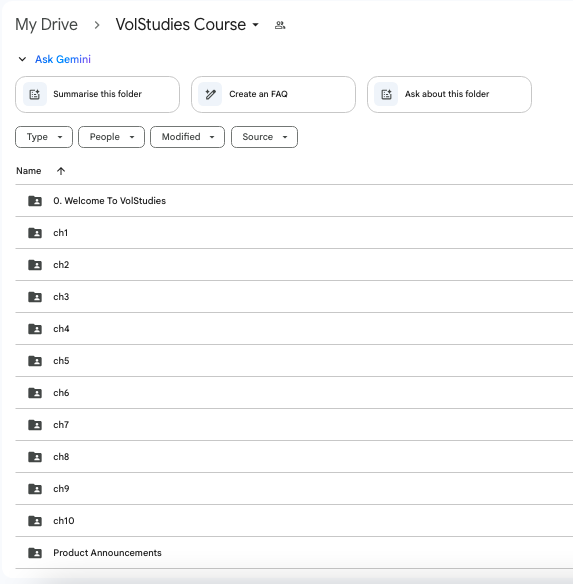Select the ch7 folder row

click(x=294, y=425)
